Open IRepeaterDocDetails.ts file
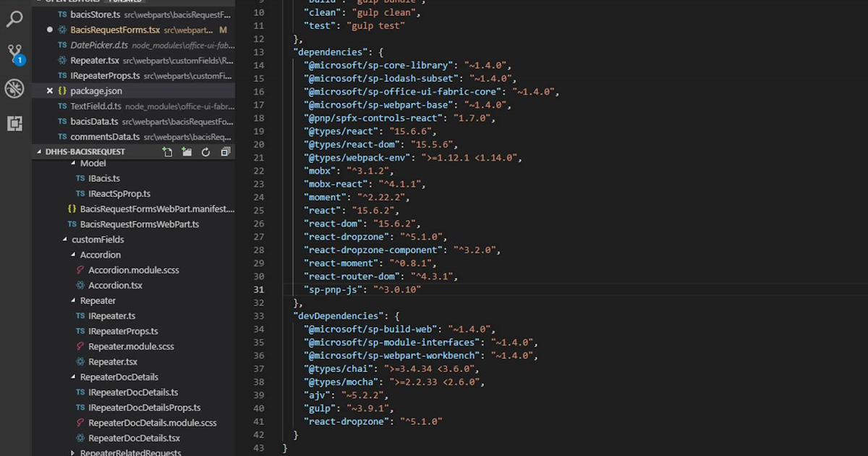This screenshot has width=868, height=456. pos(133,392)
